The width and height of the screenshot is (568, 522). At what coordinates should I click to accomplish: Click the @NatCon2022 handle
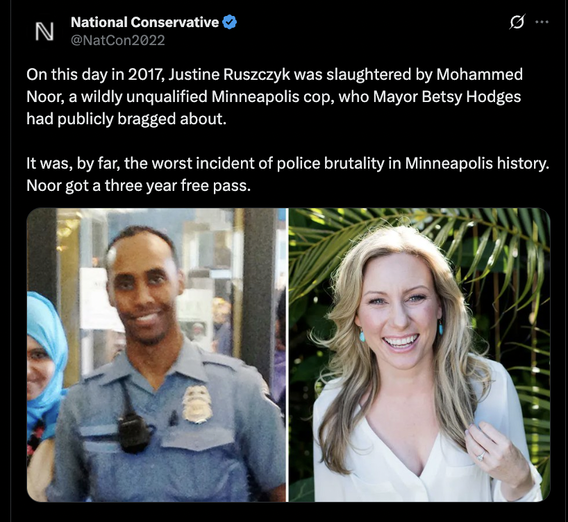click(118, 40)
